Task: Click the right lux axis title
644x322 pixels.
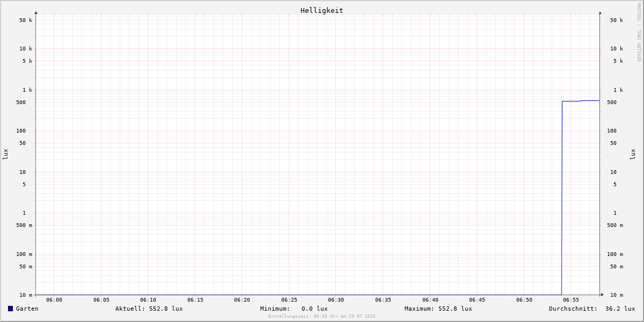Action: pyautogui.click(x=633, y=154)
